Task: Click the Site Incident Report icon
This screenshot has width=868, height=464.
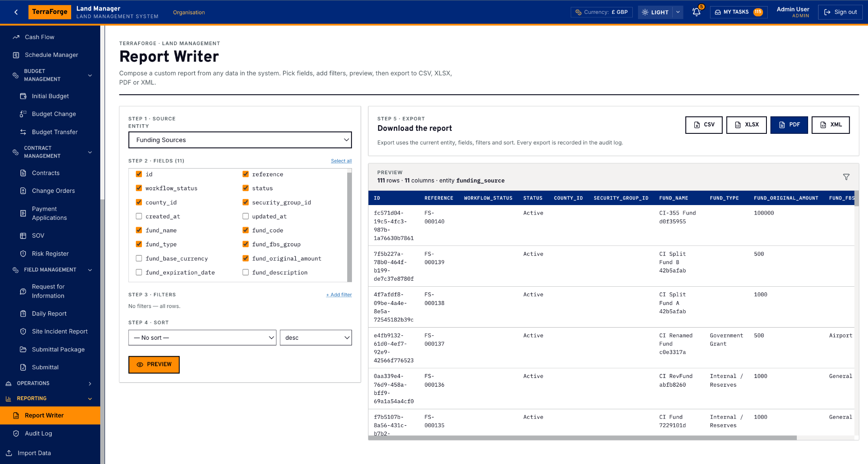Action: (23, 331)
